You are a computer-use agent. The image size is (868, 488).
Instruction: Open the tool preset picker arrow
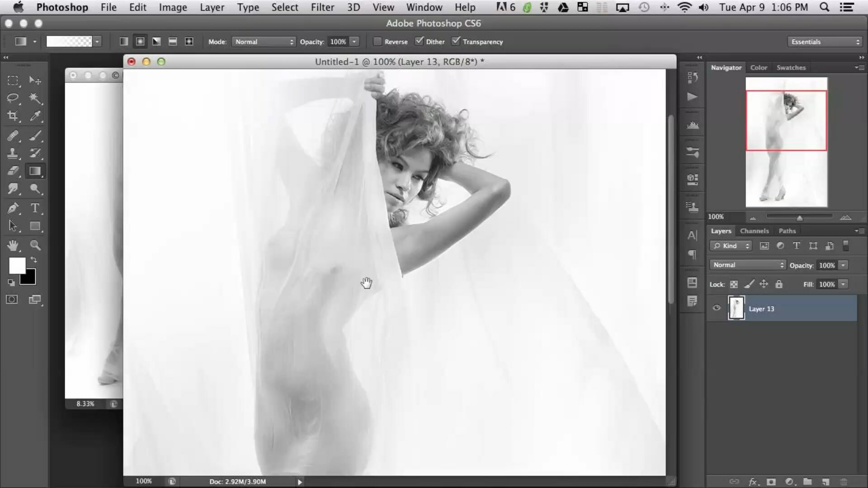34,42
